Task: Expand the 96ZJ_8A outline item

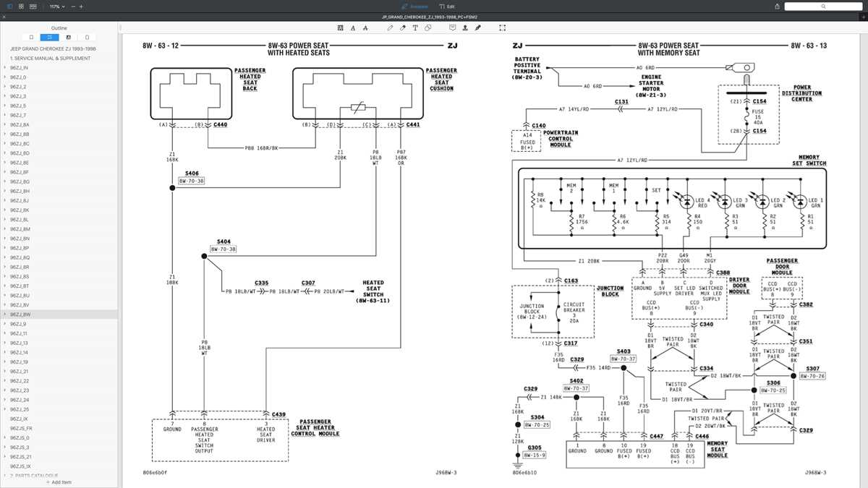Action: pos(4,124)
